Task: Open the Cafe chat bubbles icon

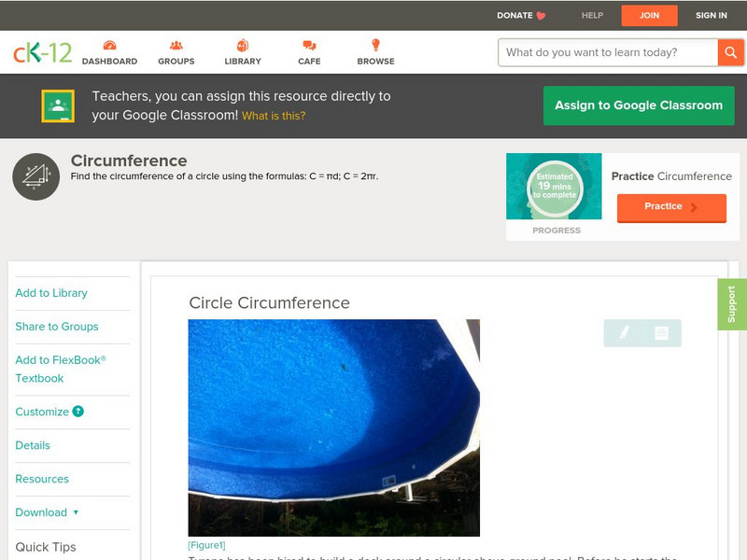Action: click(x=309, y=45)
